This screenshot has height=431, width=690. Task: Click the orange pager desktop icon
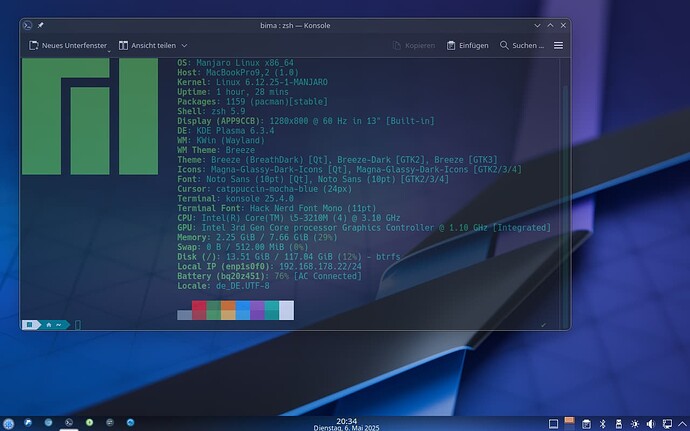pyautogui.click(x=569, y=420)
